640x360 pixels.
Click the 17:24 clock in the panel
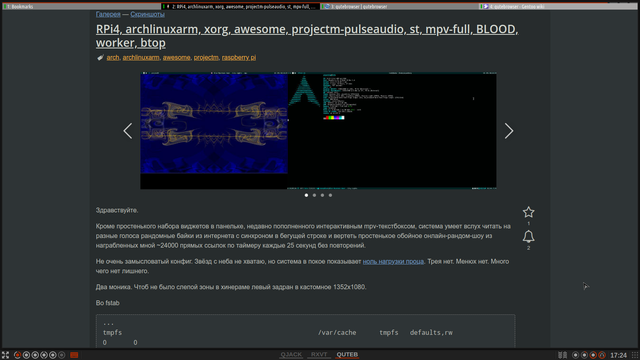pyautogui.click(x=618, y=355)
